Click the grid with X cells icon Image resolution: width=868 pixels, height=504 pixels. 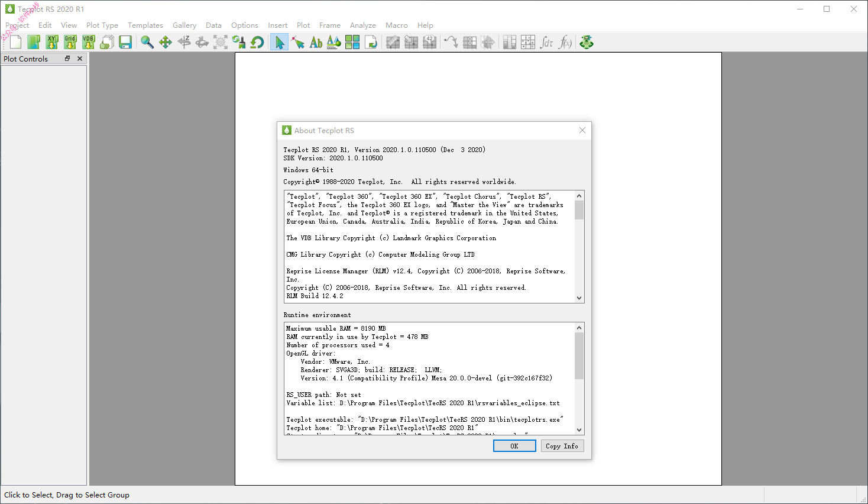469,42
